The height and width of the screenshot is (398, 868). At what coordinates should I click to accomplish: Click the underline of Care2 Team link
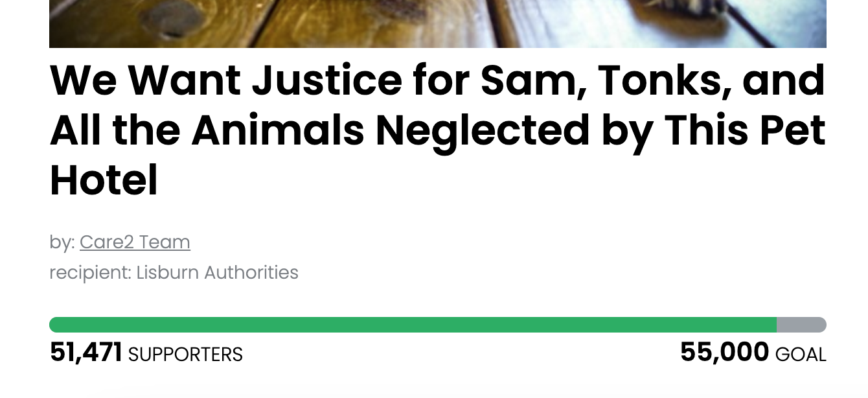(135, 252)
